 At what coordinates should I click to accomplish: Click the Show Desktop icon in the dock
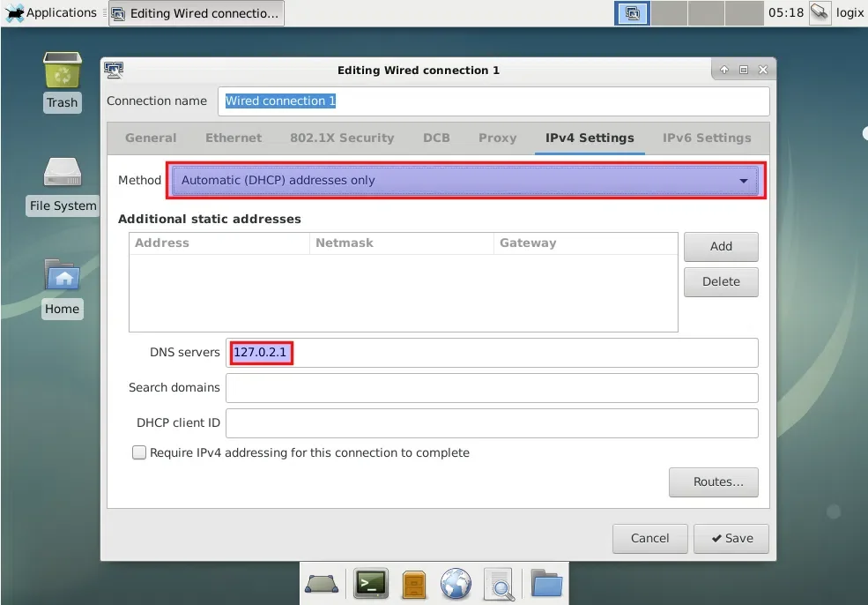click(322, 584)
